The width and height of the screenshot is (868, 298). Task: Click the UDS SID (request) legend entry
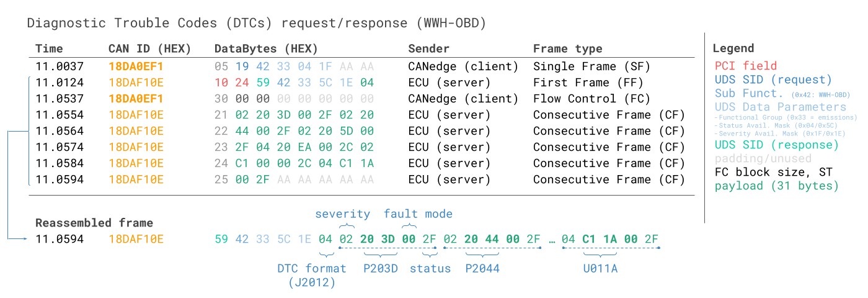[x=773, y=79]
